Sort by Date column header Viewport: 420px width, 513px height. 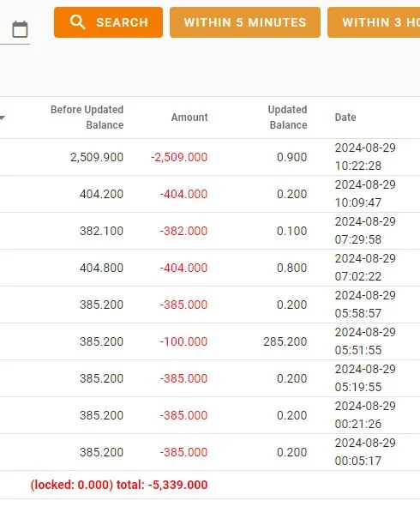345,118
